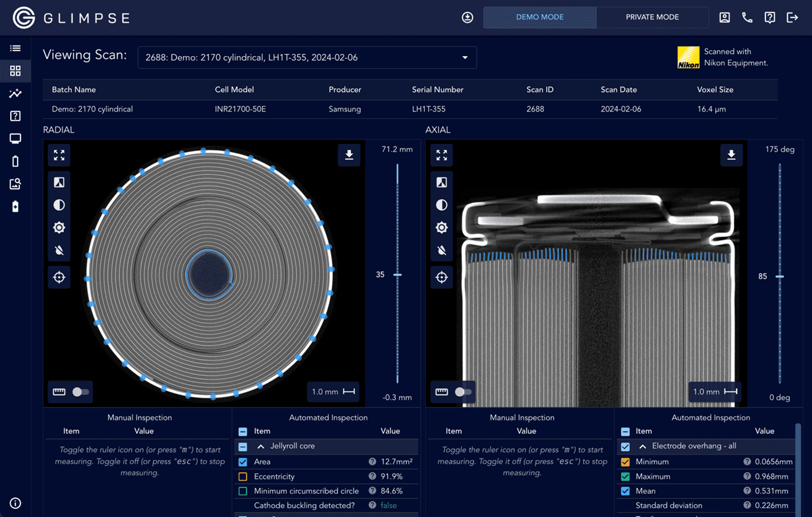The image size is (812, 517).
Task: Enable the Eccentricity checkbox
Action: click(x=243, y=477)
